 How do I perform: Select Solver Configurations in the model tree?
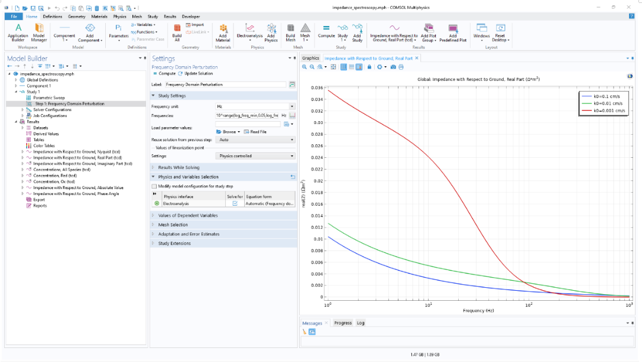52,110
